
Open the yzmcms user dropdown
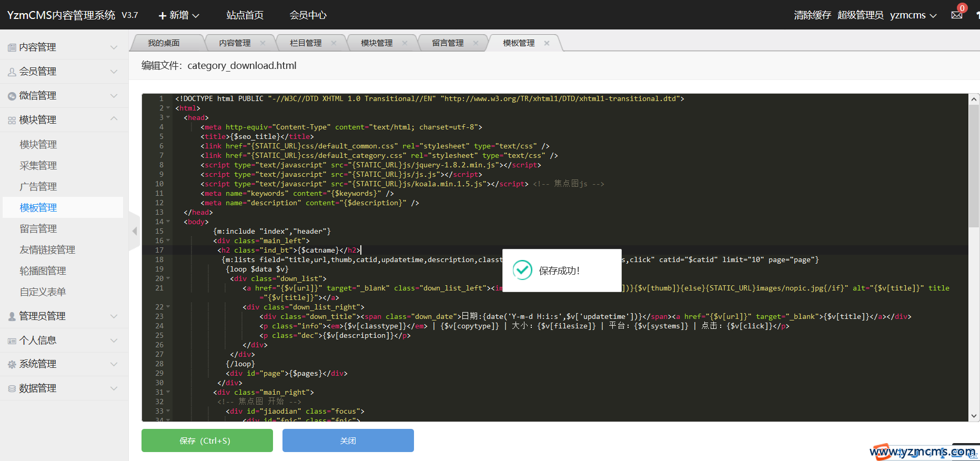913,15
